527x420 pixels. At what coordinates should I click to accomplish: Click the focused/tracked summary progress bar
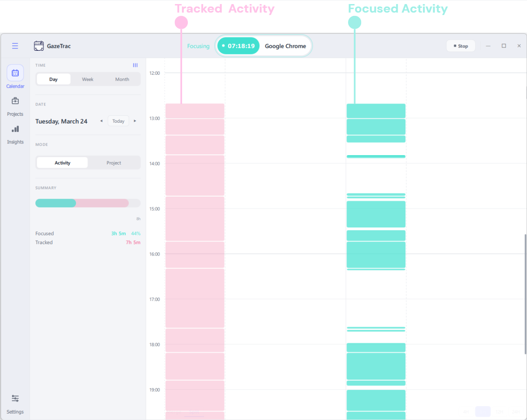[x=87, y=203]
